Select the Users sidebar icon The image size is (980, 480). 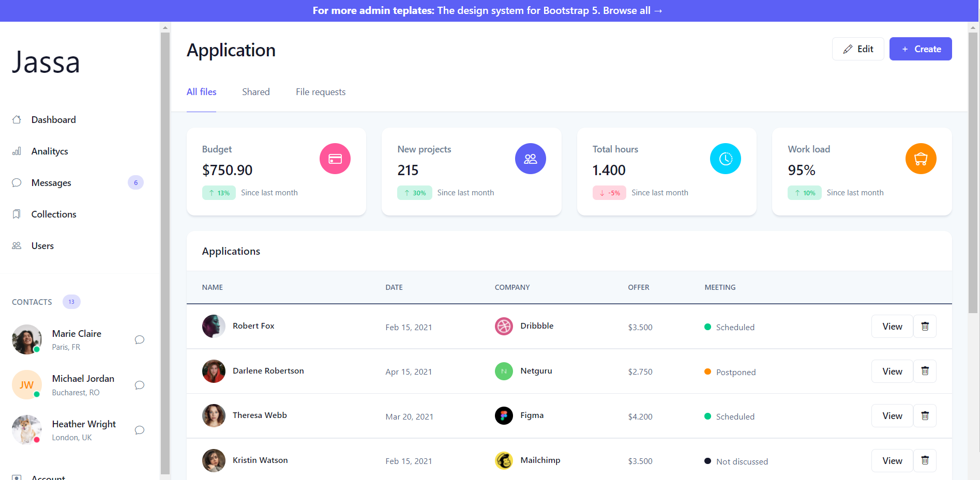pos(17,245)
